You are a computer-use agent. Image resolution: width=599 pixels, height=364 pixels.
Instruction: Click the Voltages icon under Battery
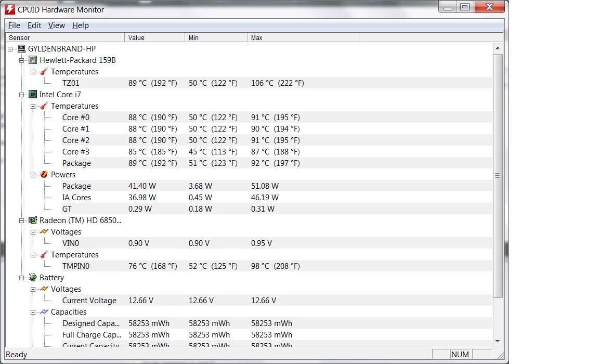point(44,289)
